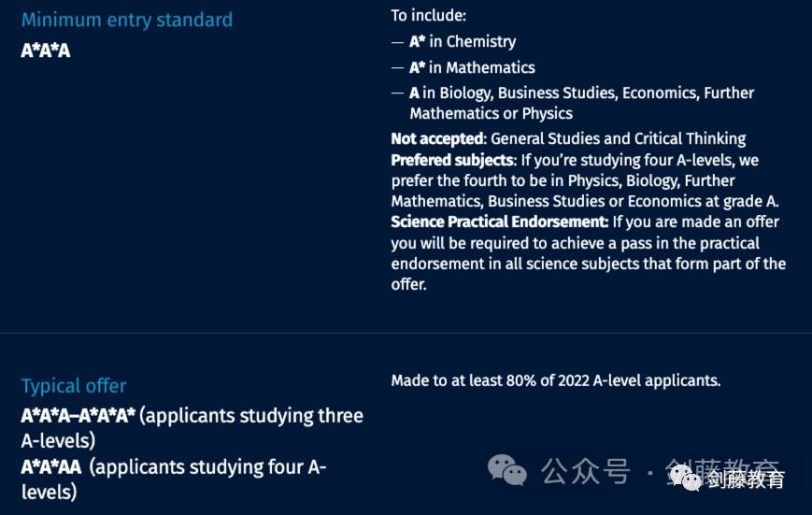
Task: Click the 'Prefered subjects' bold label
Action: 453,160
